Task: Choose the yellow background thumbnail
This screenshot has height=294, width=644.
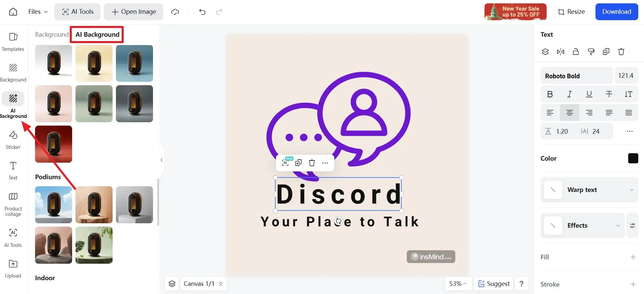Action: (94, 63)
